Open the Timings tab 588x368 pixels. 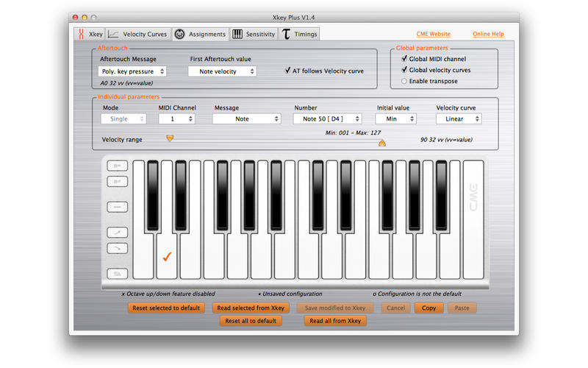pyautogui.click(x=299, y=34)
